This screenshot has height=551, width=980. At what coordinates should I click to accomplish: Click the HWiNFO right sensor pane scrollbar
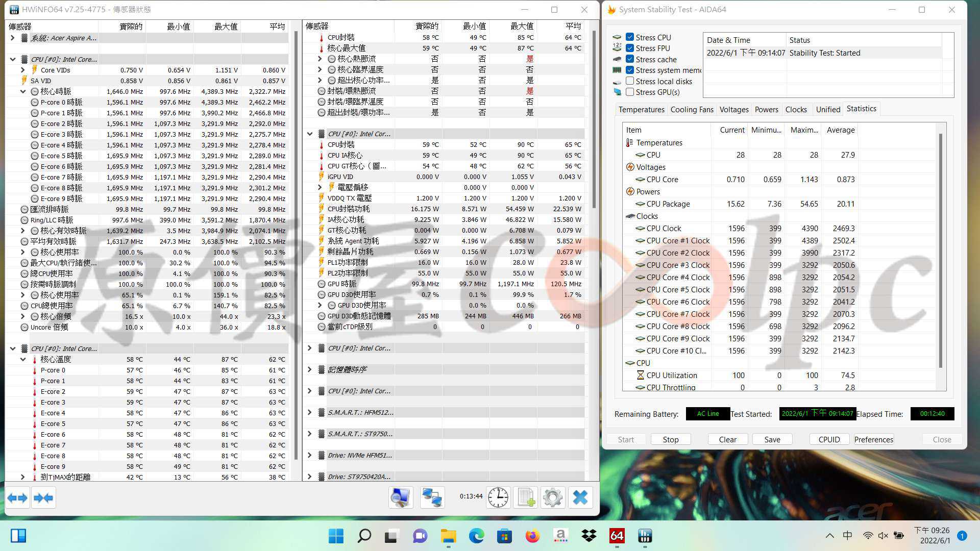(594, 120)
